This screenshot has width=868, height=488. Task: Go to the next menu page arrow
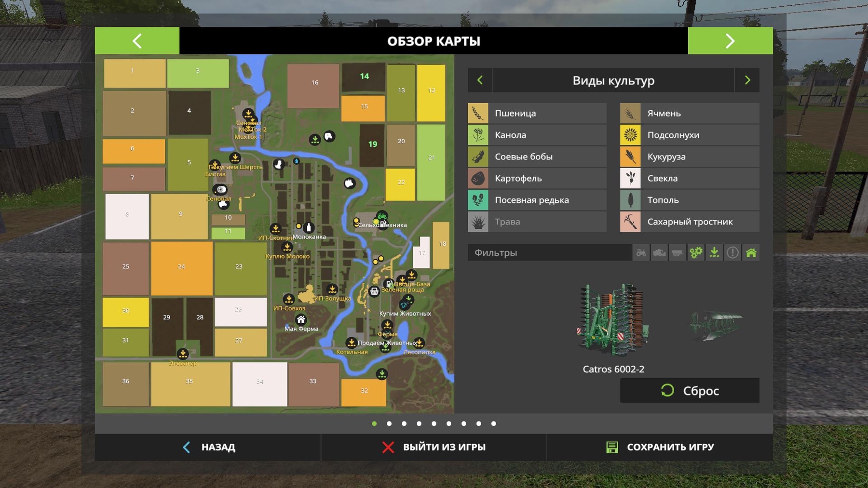730,41
